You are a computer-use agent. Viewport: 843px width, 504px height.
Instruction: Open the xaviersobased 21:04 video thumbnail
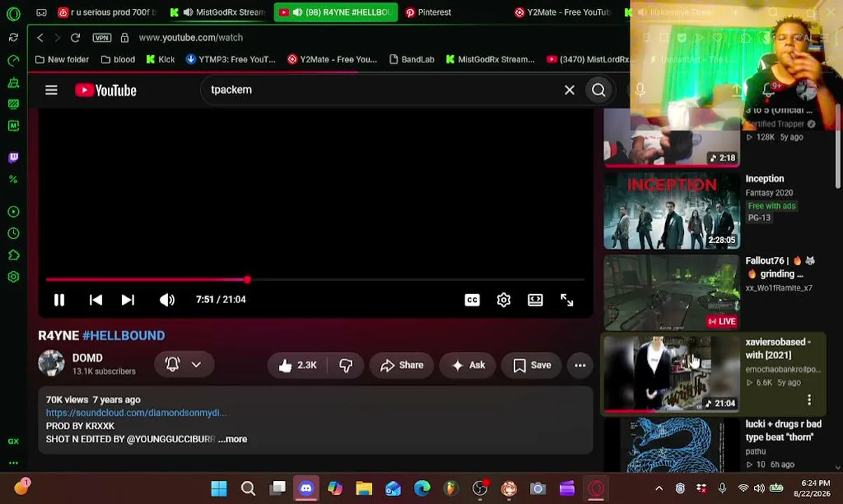point(671,374)
